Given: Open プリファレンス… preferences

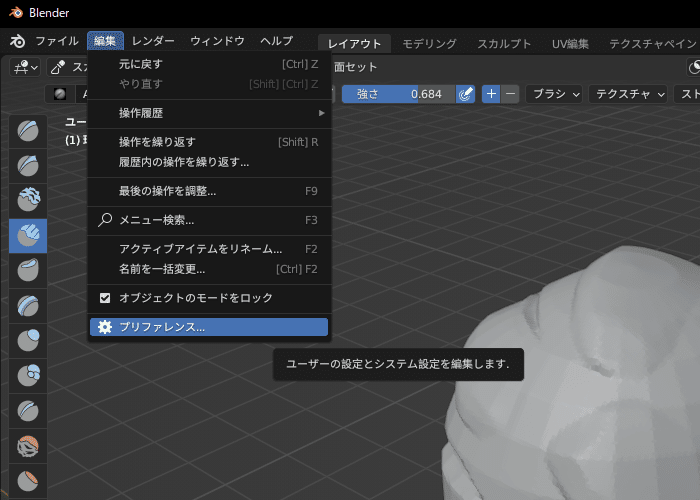Looking at the screenshot, I should [x=209, y=327].
